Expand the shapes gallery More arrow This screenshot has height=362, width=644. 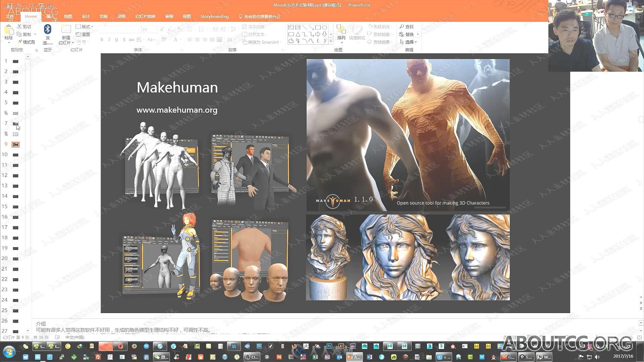pyautogui.click(x=331, y=41)
